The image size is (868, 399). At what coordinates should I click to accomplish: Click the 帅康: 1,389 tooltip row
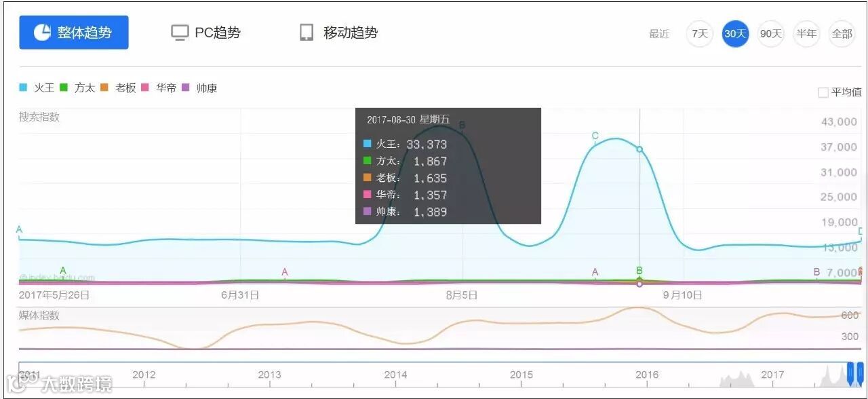[x=406, y=212]
